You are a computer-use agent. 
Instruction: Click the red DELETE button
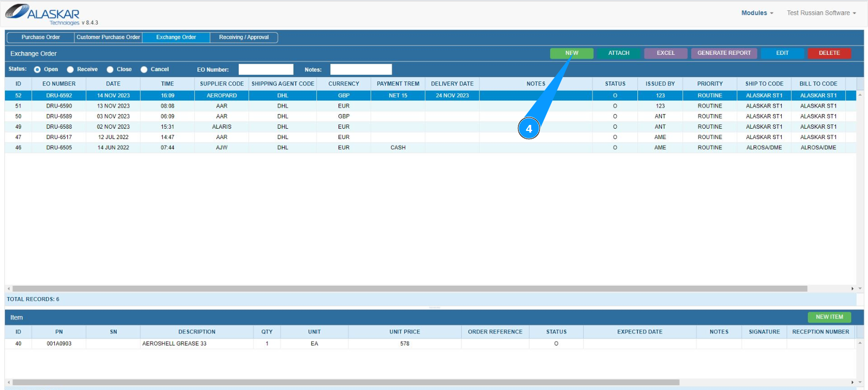point(829,53)
